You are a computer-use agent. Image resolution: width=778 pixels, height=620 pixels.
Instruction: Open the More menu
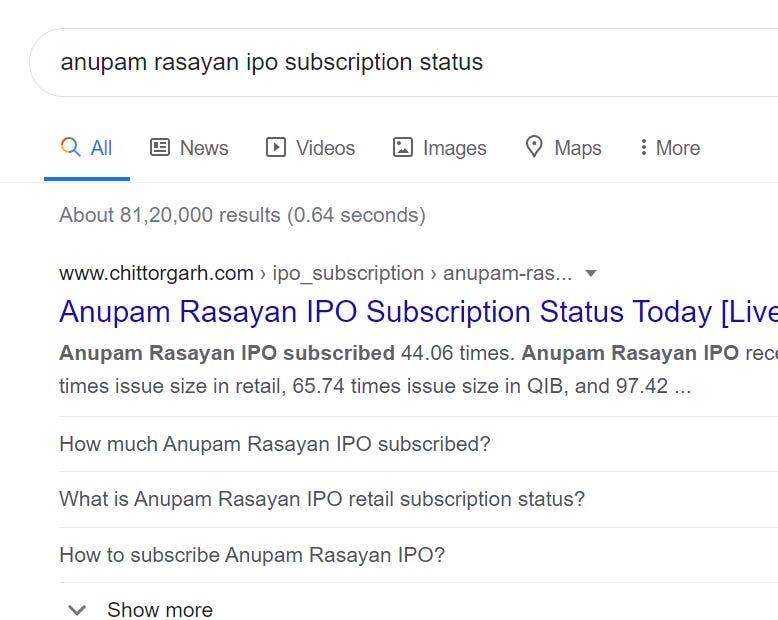[670, 148]
